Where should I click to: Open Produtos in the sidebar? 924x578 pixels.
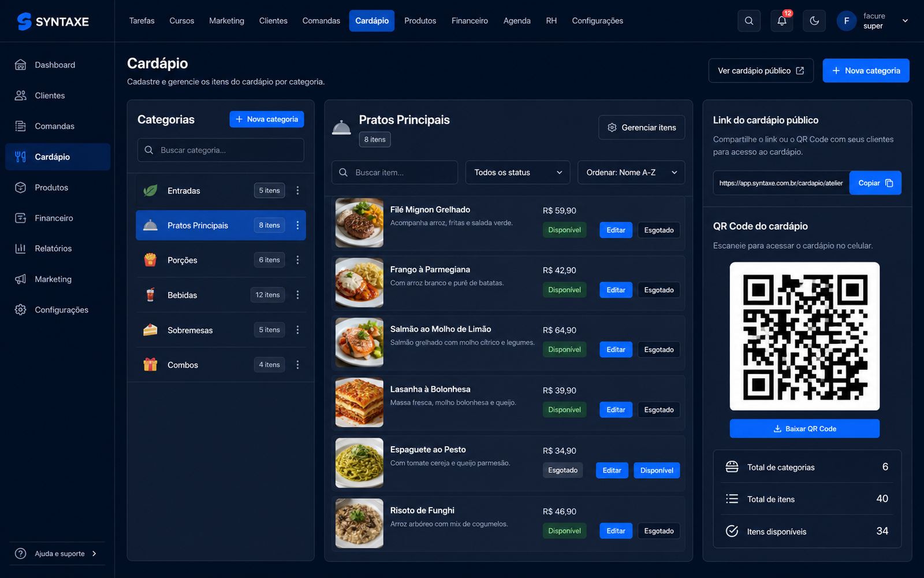tap(58, 187)
